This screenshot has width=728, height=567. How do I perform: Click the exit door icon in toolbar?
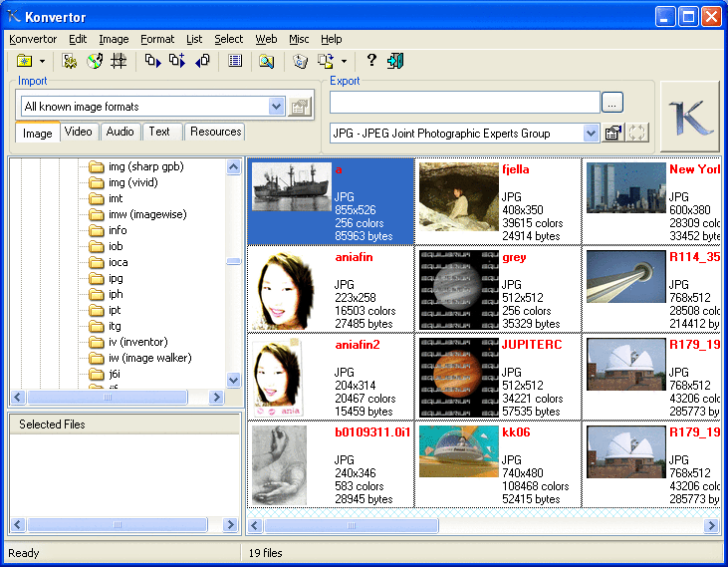[395, 61]
